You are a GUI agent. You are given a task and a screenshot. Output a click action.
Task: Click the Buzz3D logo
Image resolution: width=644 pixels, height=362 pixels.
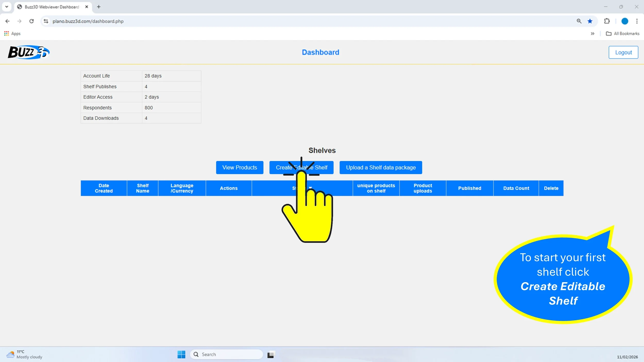28,52
